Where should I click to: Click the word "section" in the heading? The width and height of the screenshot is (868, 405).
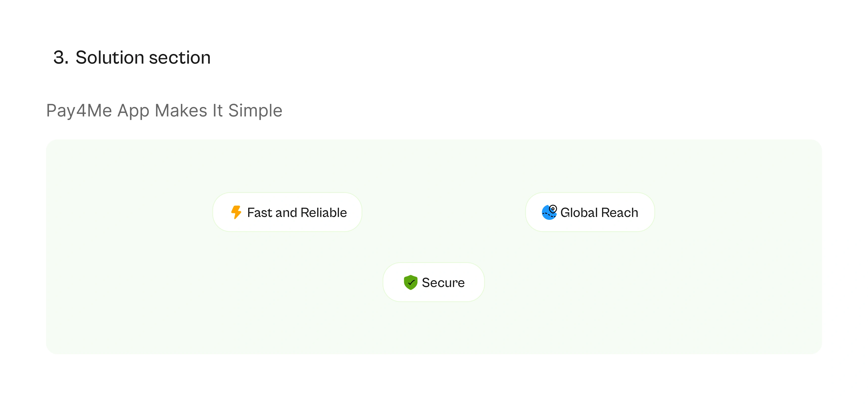180,58
